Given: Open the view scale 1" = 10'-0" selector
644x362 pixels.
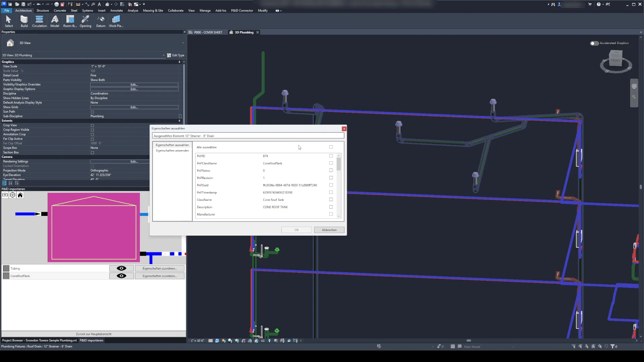Looking at the screenshot, I should [x=197, y=341].
